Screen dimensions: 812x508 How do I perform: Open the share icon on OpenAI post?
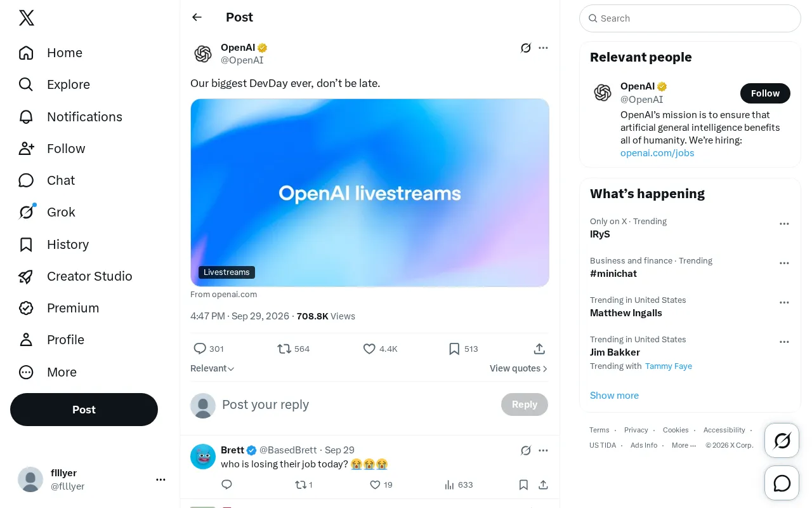pyautogui.click(x=539, y=349)
